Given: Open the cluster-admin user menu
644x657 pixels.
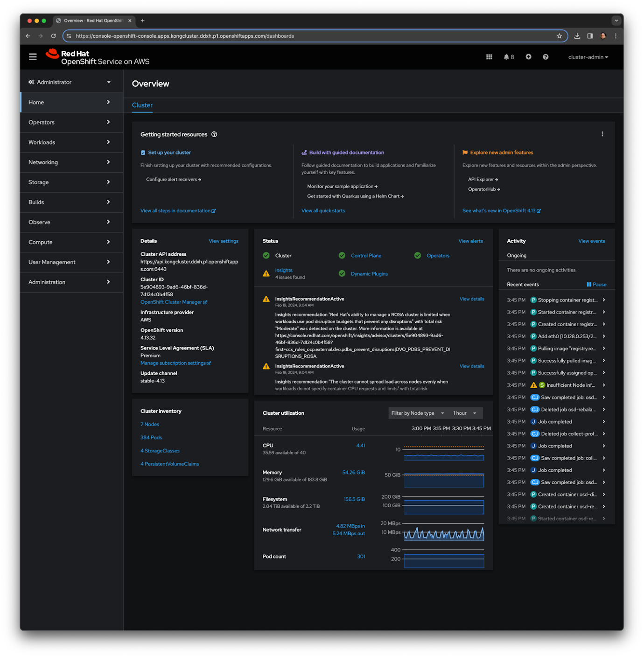Looking at the screenshot, I should click(588, 56).
